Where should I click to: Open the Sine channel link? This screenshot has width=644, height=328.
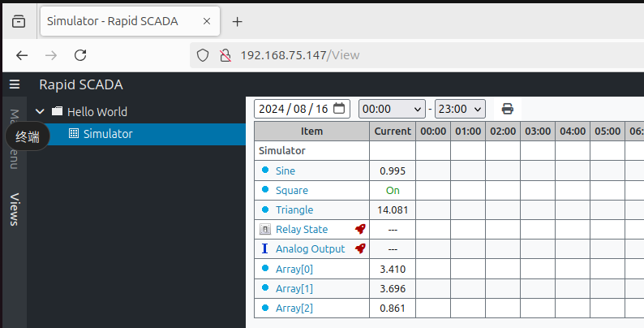[x=285, y=170]
